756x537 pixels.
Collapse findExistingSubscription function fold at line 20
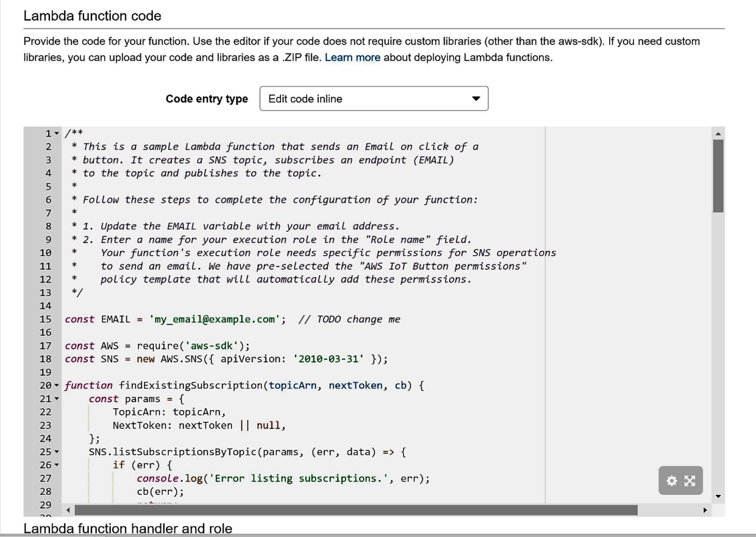[x=57, y=386]
